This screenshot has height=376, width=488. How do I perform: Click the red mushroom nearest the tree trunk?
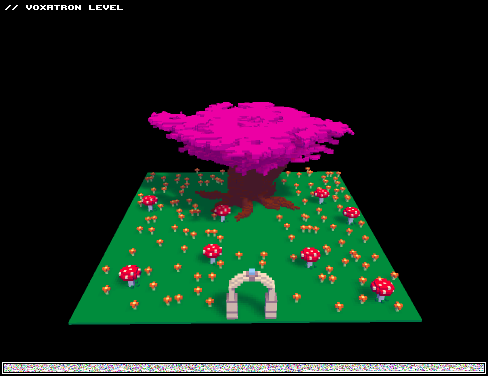(222, 212)
